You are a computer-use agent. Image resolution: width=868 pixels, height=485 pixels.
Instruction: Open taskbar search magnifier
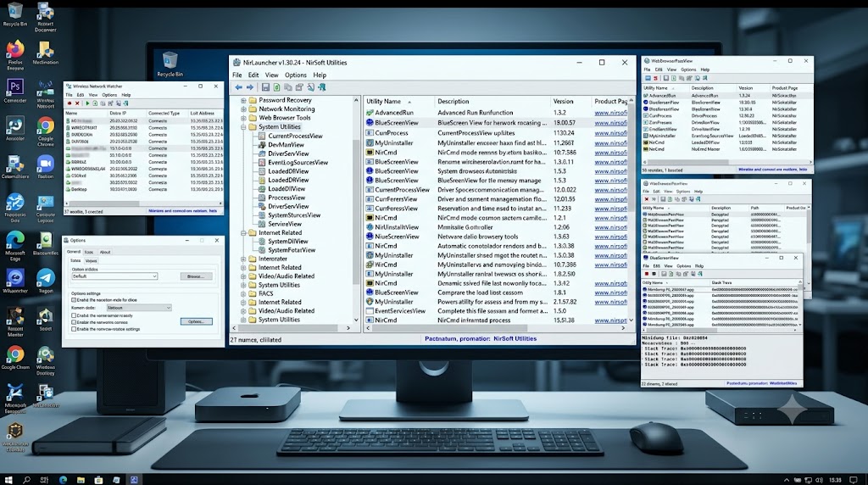[x=26, y=479]
